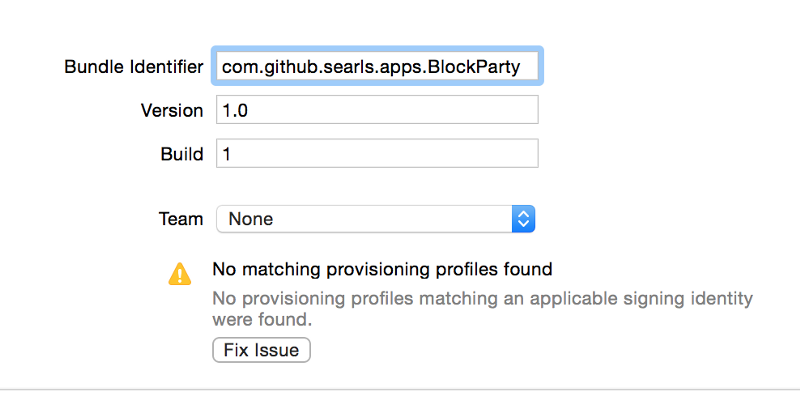Click the '1' value in Build
This screenshot has width=800, height=400.
(x=227, y=154)
